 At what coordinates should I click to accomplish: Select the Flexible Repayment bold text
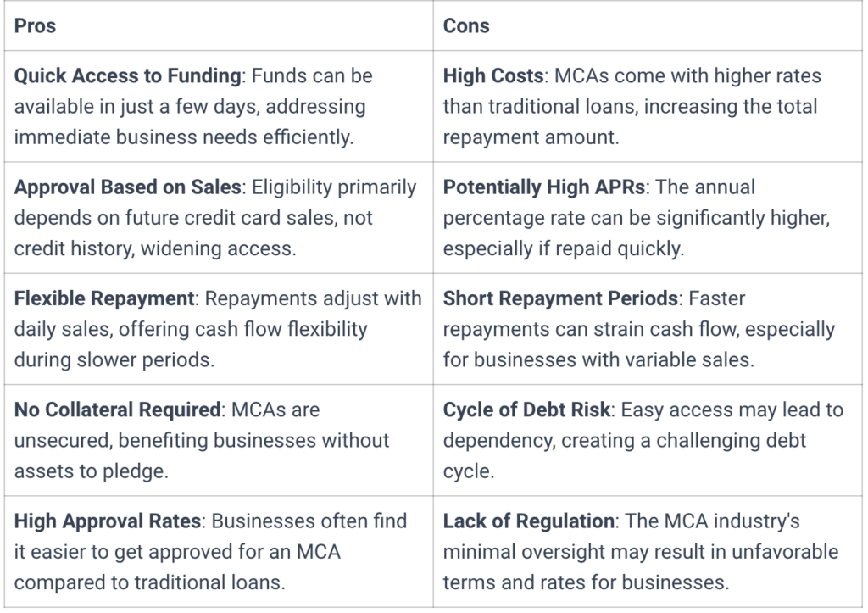pyautogui.click(x=104, y=298)
